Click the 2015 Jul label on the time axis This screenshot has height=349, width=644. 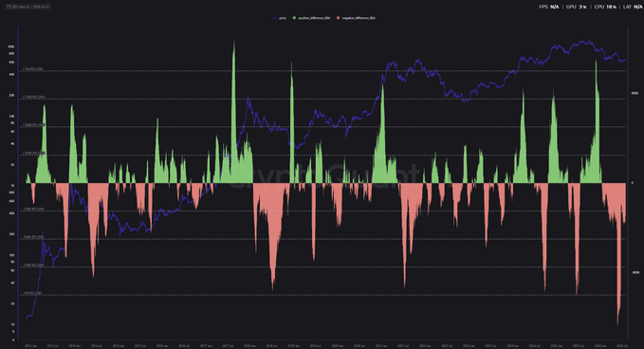(140, 346)
